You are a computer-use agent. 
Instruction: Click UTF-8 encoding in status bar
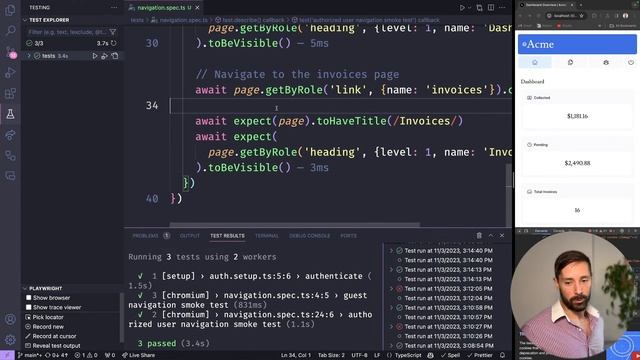tap(359, 356)
